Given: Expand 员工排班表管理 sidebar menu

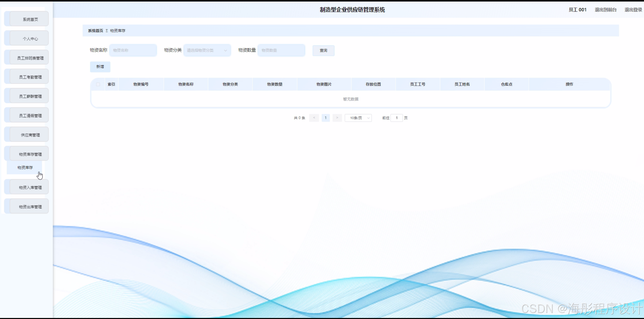Looking at the screenshot, I should pos(30,58).
